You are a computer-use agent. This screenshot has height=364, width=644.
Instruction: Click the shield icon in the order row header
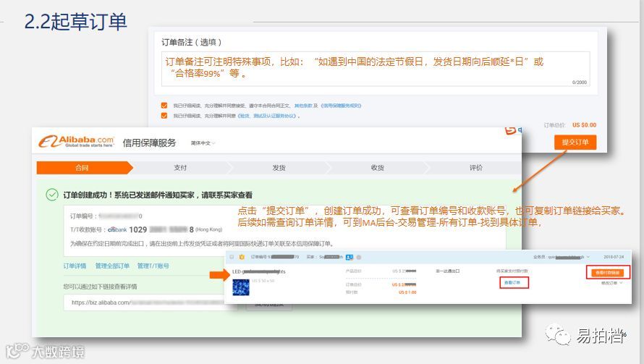[242, 257]
